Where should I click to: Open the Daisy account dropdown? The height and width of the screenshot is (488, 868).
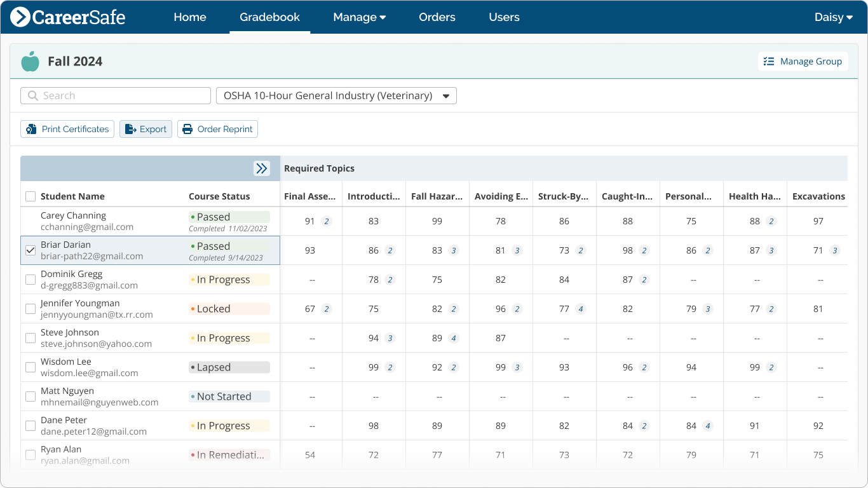click(832, 17)
